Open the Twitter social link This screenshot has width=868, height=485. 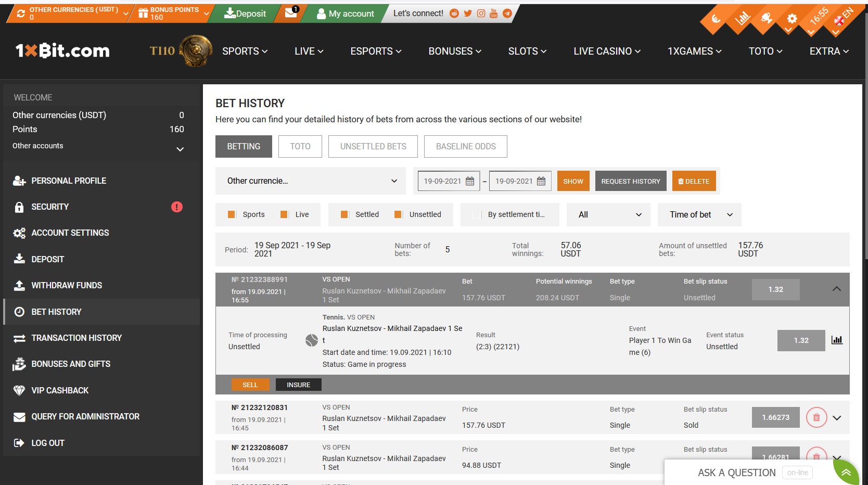[x=468, y=14]
